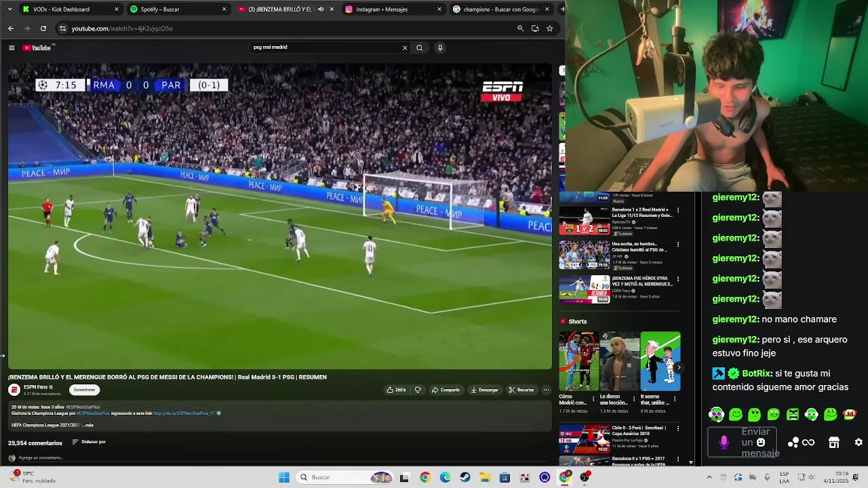This screenshot has height=488, width=868.
Task: Expand the tab search dropdown arrow
Action: pos(9,9)
